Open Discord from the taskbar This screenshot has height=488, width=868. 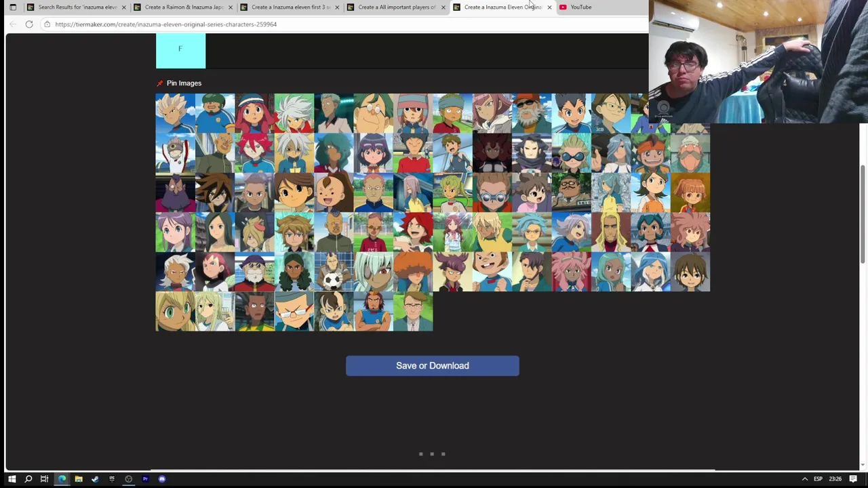pos(162,479)
